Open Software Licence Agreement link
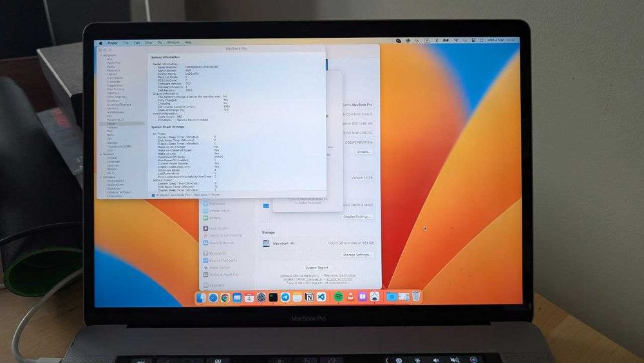This screenshot has height=363, width=644. pos(299,275)
